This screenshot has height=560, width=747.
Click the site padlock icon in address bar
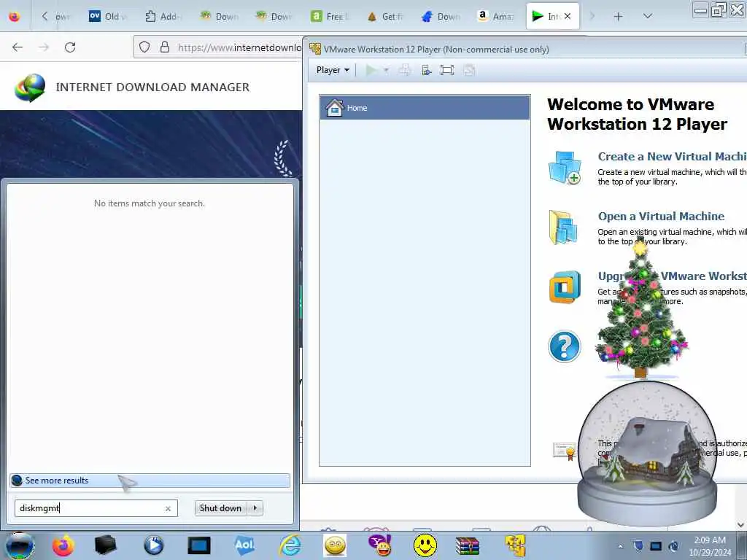click(x=165, y=47)
